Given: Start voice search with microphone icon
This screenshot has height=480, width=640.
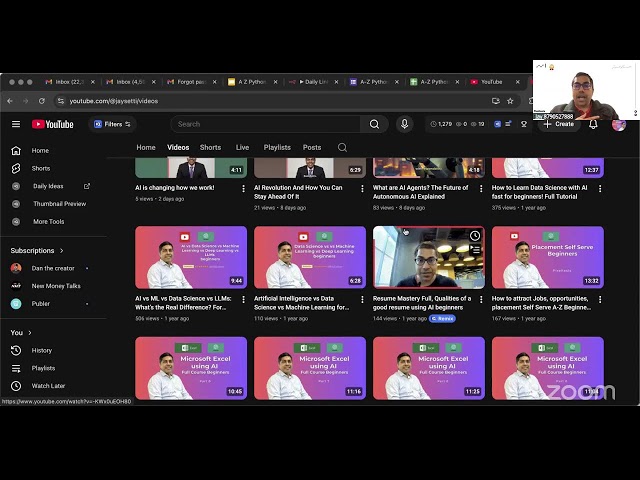Looking at the screenshot, I should tap(404, 124).
